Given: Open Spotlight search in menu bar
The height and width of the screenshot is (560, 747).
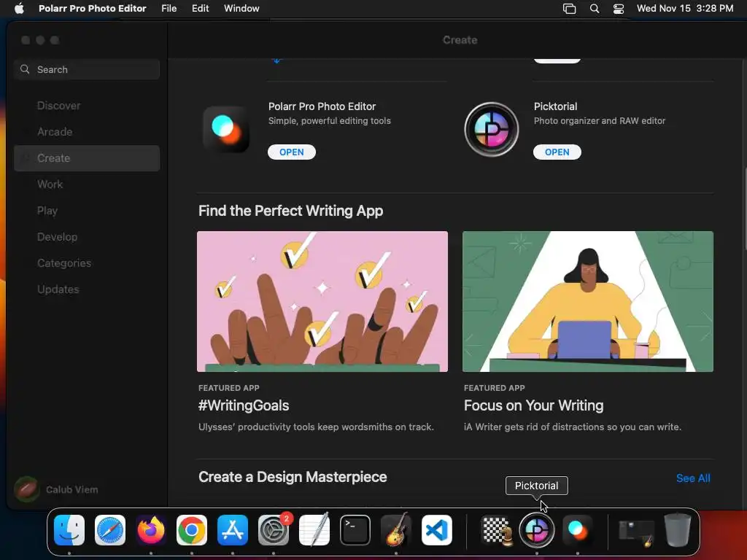Looking at the screenshot, I should click(594, 8).
